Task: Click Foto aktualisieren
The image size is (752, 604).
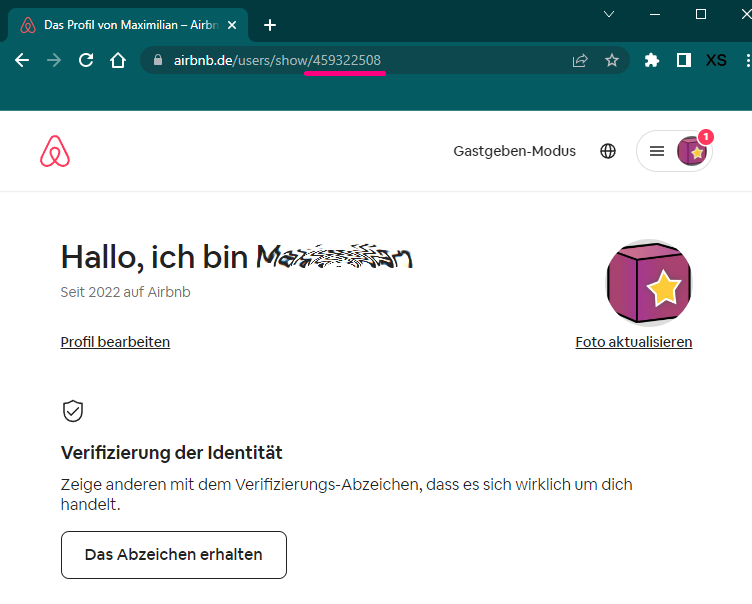Action: (x=634, y=342)
